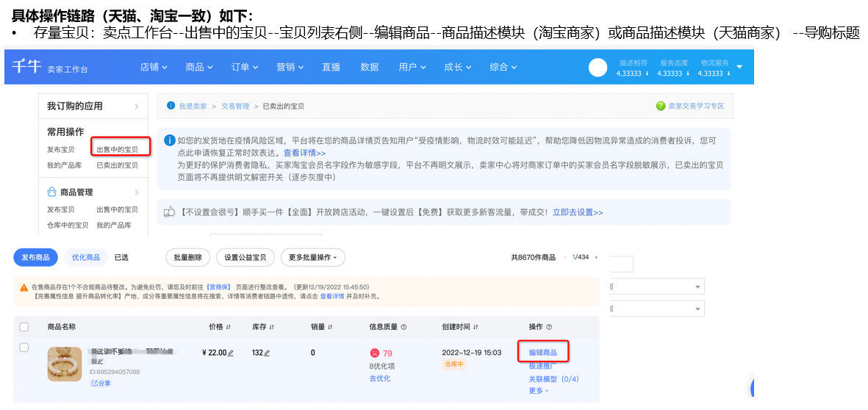Sort by 销量 using its sort icon
The height and width of the screenshot is (410, 868).
coord(330,327)
